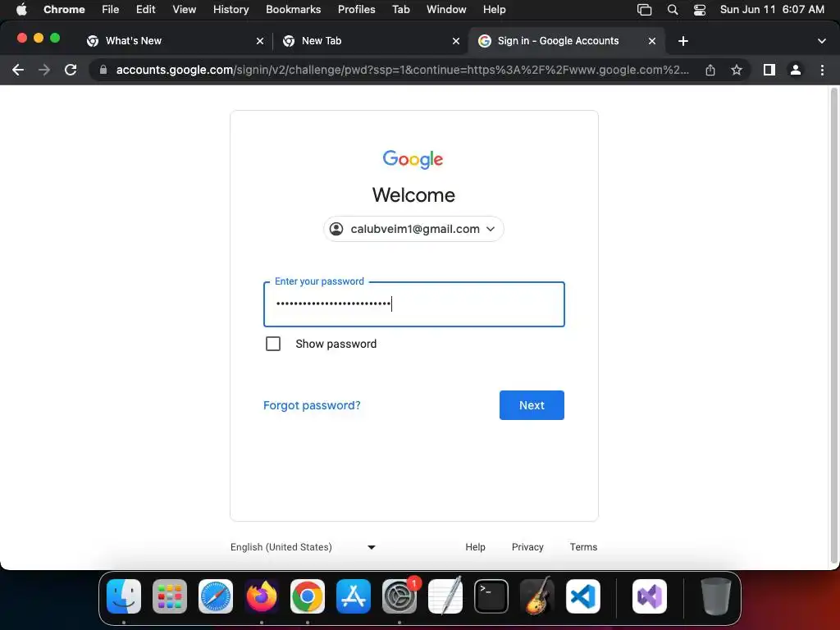Open Chrome three-dot menu
The height and width of the screenshot is (630, 840).
pos(822,70)
